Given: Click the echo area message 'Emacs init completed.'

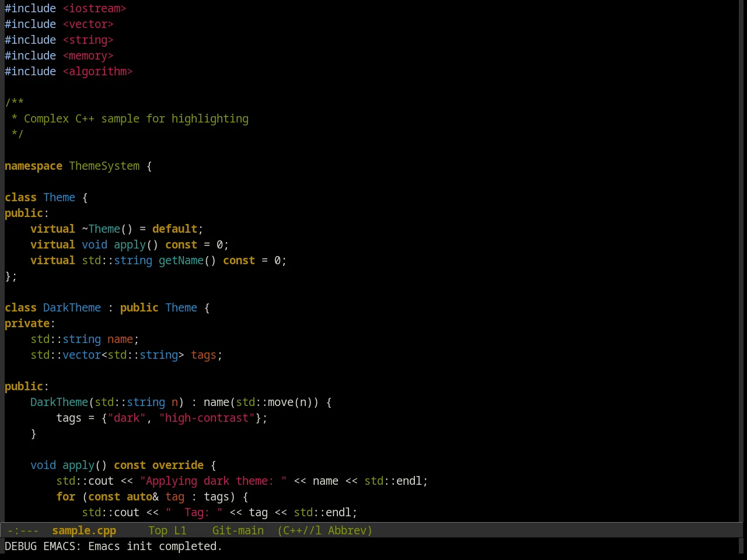Looking at the screenshot, I should click(x=155, y=546).
